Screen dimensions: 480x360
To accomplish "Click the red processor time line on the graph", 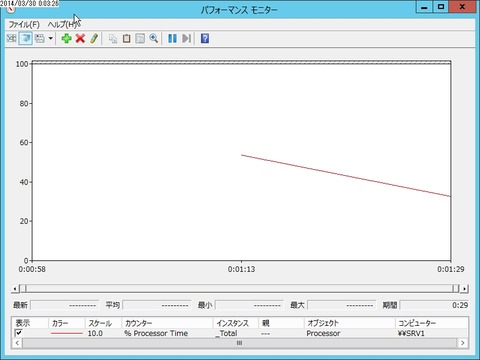I will pyautogui.click(x=346, y=176).
